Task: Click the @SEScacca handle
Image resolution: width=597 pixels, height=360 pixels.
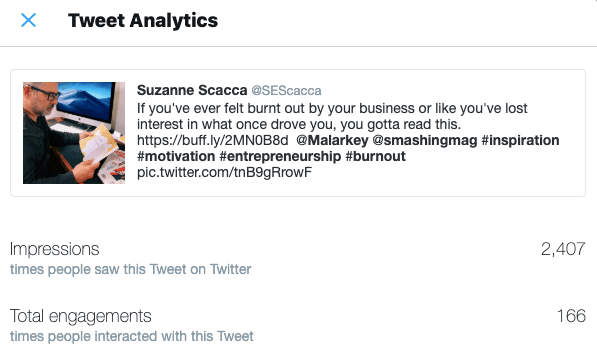Action: click(286, 91)
